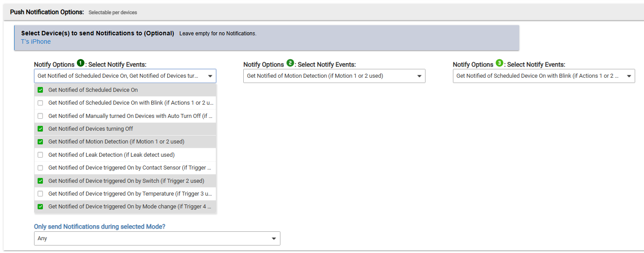Image resolution: width=644 pixels, height=253 pixels.
Task: Select Device triggered On by Temperature option
Action: click(41, 194)
